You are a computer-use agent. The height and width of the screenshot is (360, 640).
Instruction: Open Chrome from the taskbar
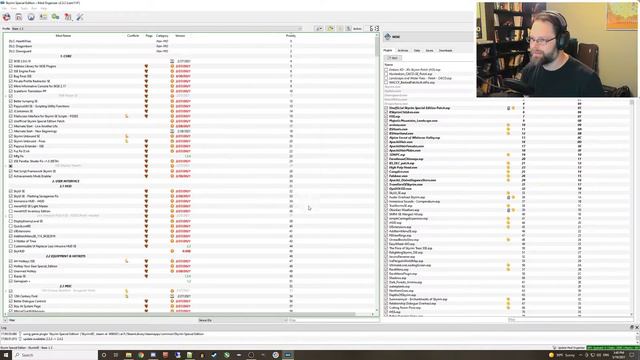point(141,355)
